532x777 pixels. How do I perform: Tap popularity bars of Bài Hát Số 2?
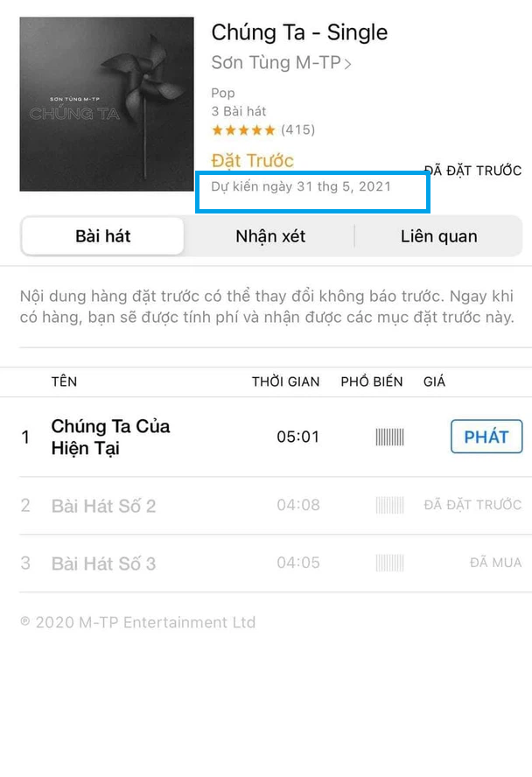(x=390, y=506)
